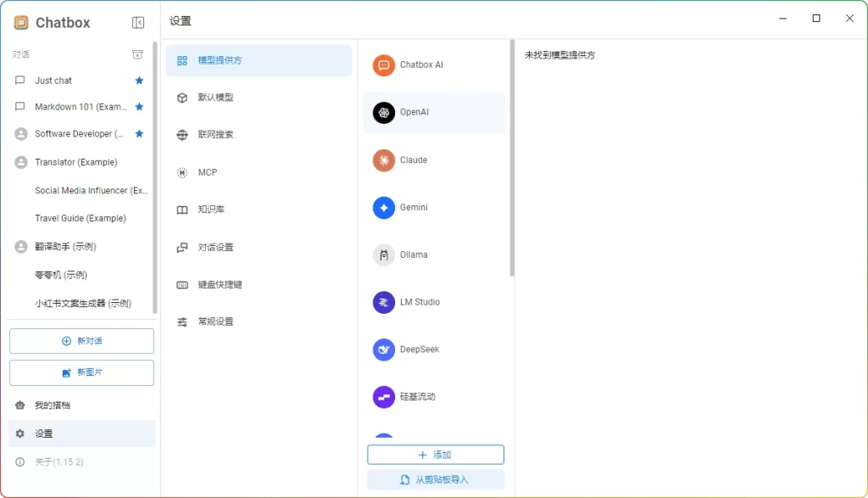Open the 翻译助手 (示例) conversation
868x498 pixels.
coord(81,247)
